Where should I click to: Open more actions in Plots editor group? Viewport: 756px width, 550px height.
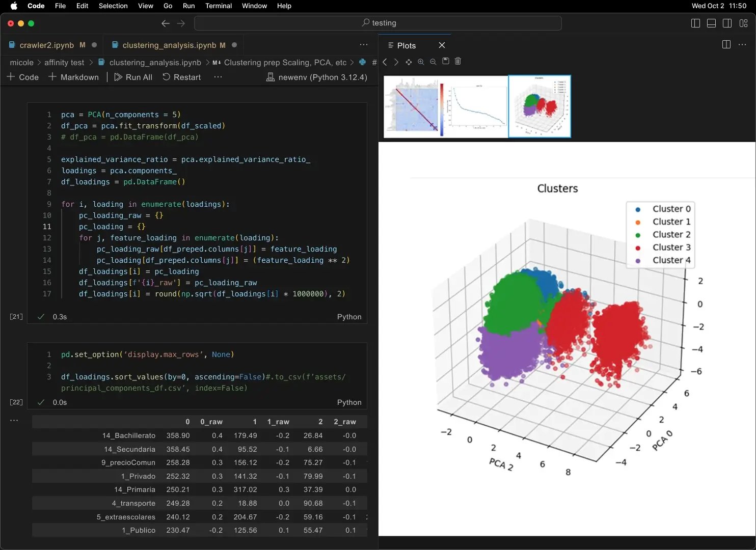pos(742,45)
